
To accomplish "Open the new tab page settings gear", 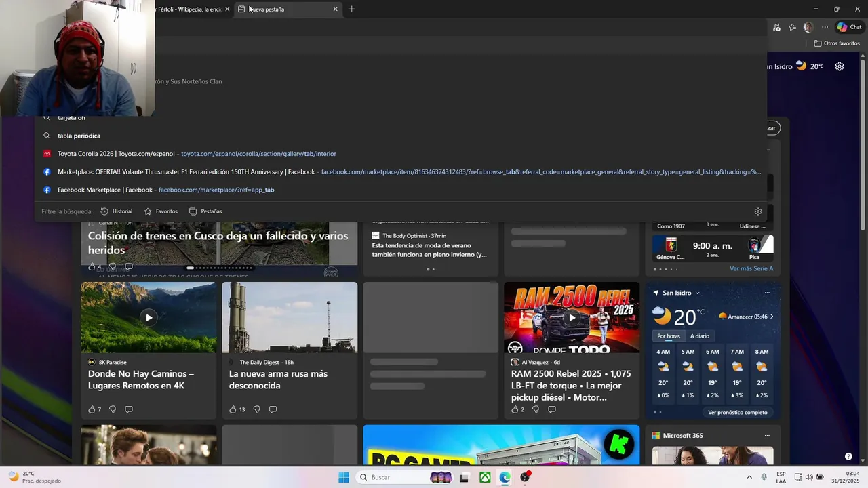I will point(840,66).
